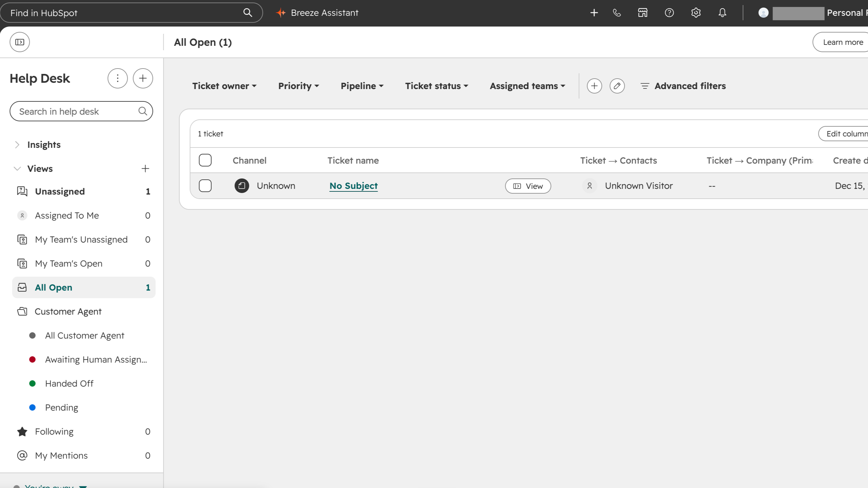The height and width of the screenshot is (488, 868).
Task: Open Breeze Assistant
Action: pos(317,13)
